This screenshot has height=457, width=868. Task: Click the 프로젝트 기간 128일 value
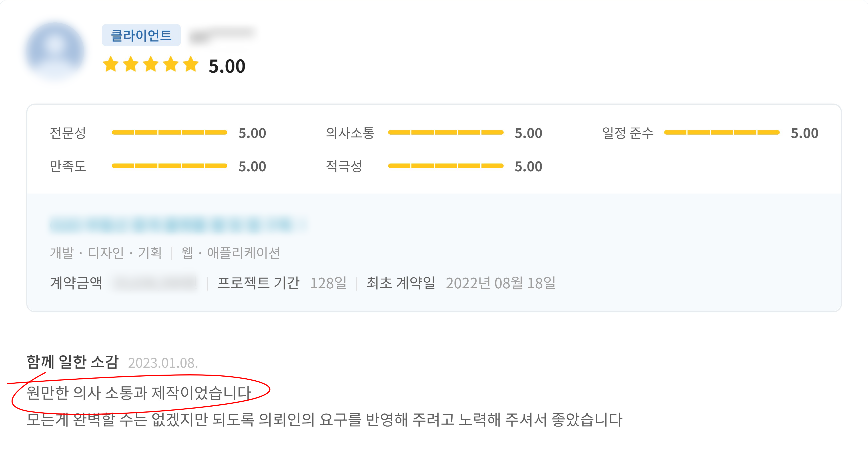pyautogui.click(x=328, y=283)
